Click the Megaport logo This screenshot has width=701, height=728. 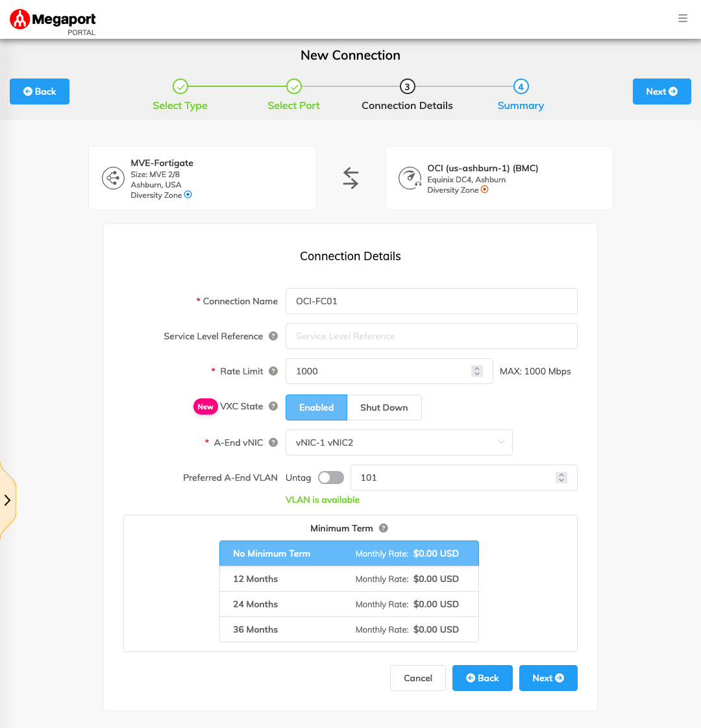click(53, 22)
